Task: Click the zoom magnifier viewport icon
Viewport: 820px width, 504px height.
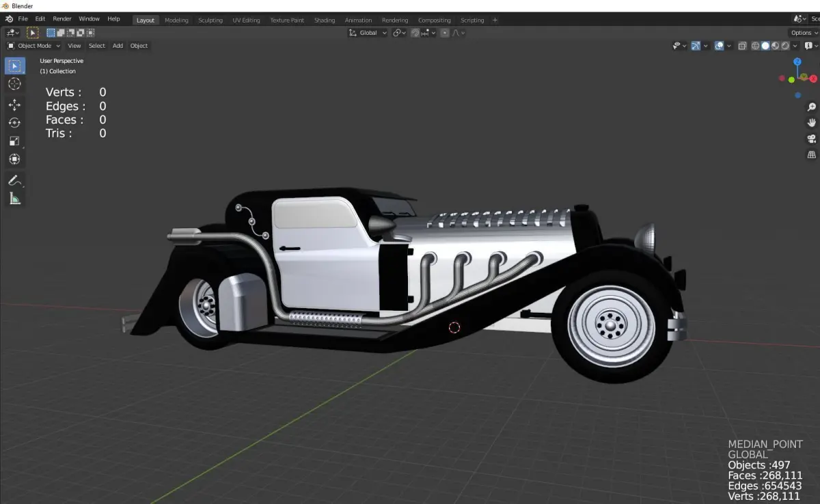Action: (x=812, y=107)
